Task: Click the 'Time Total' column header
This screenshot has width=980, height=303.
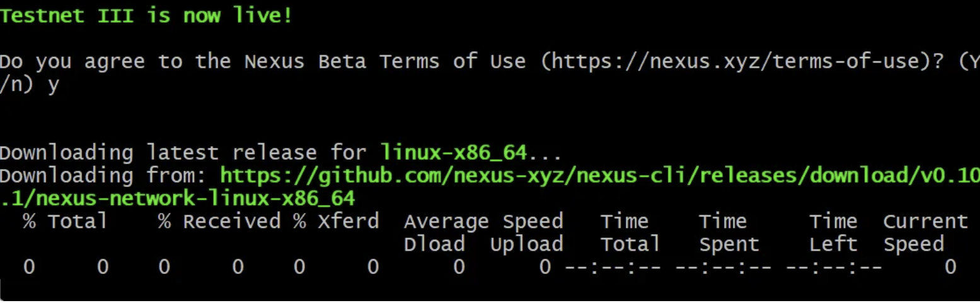Action: tap(630, 233)
